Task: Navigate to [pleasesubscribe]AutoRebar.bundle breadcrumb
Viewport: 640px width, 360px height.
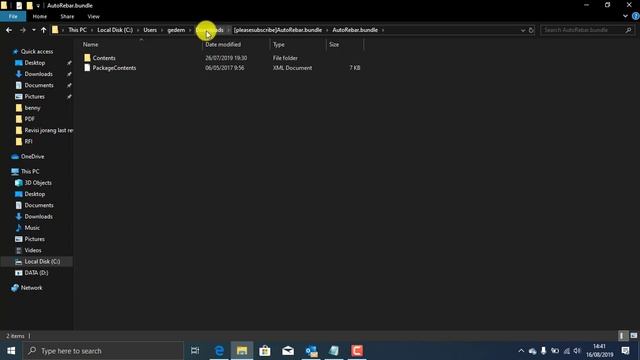Action: [x=278, y=30]
